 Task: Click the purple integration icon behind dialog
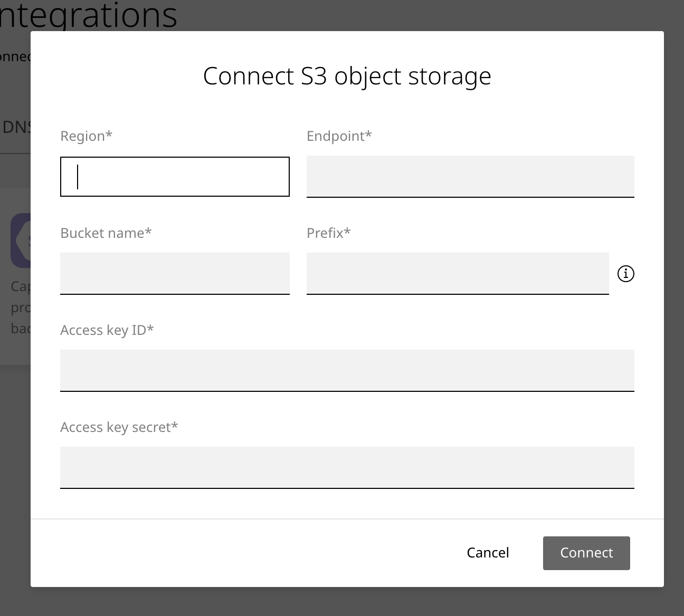pyautogui.click(x=20, y=240)
